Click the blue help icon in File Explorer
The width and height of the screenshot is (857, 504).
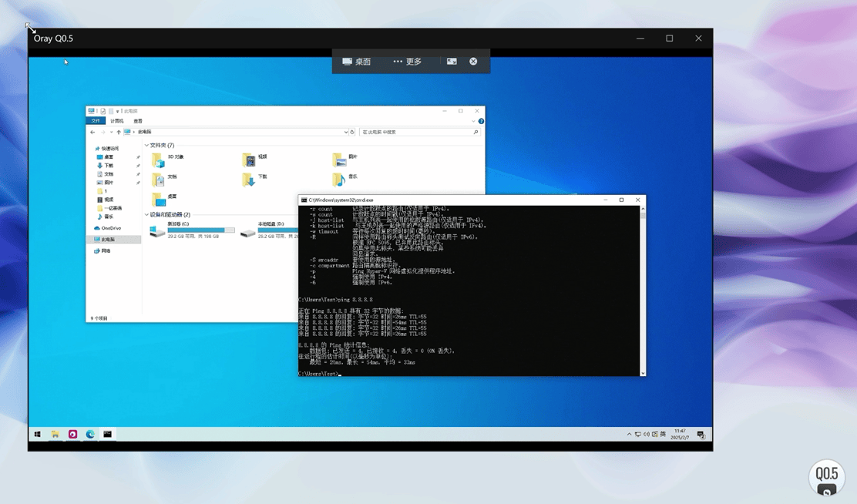click(481, 121)
